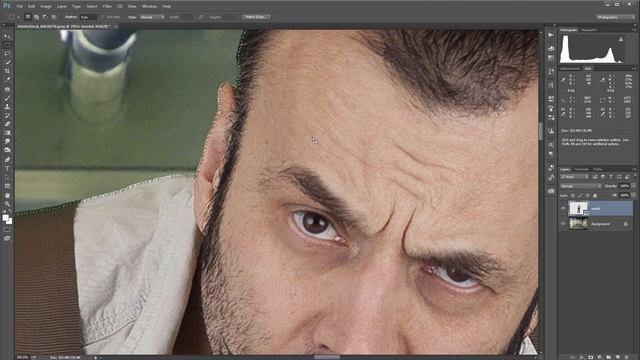The height and width of the screenshot is (360, 640).
Task: Select the Spot Healing Brush tool
Action: (x=7, y=89)
